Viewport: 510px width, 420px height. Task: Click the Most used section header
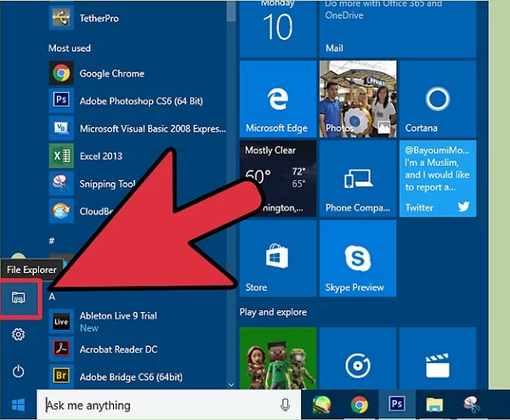click(x=70, y=48)
